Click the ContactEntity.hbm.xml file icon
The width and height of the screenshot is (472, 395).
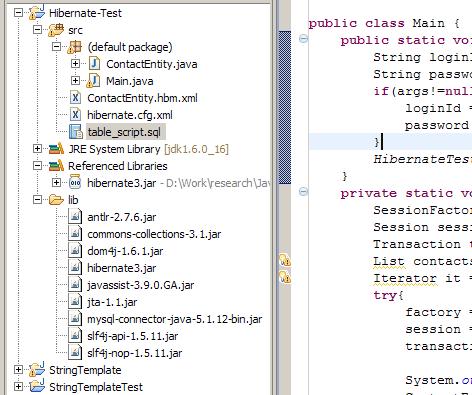click(75, 98)
